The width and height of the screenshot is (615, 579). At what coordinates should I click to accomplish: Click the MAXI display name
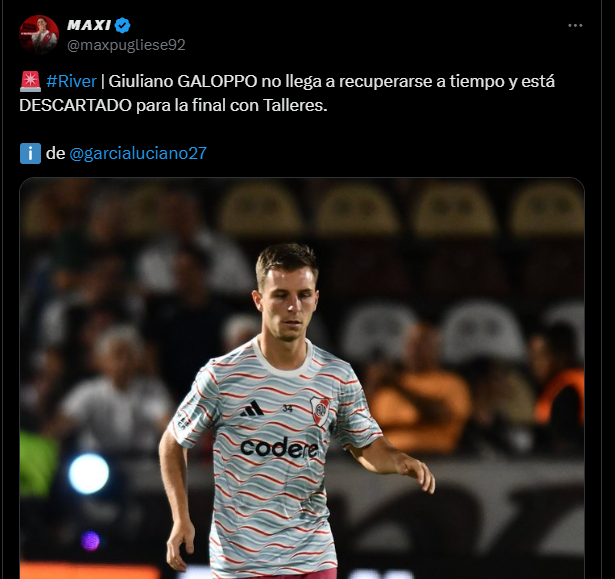tap(89, 25)
